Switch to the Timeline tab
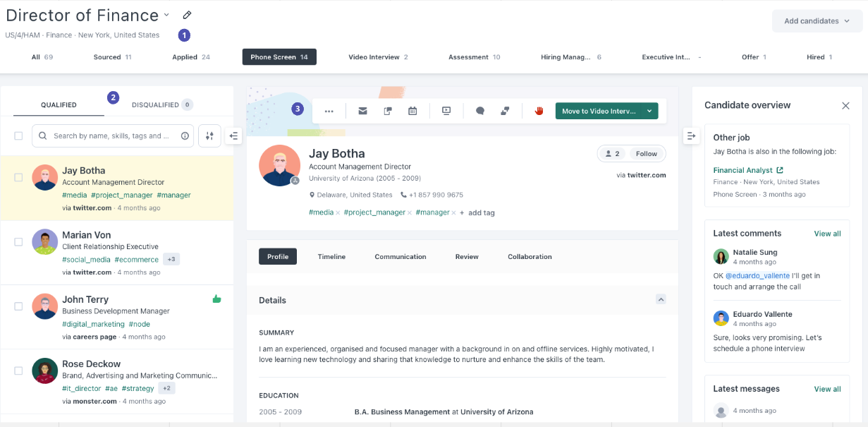868x427 pixels. click(331, 256)
